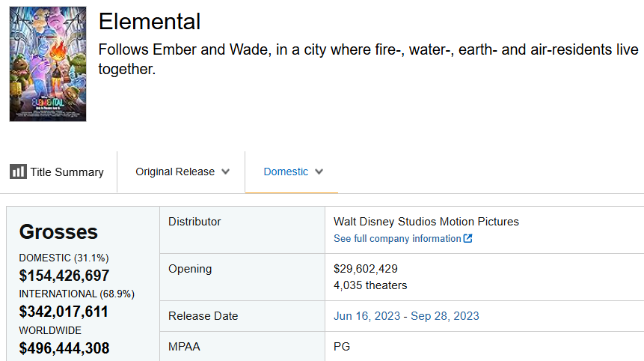
Task: Click the Release Date row label
Action: [203, 316]
